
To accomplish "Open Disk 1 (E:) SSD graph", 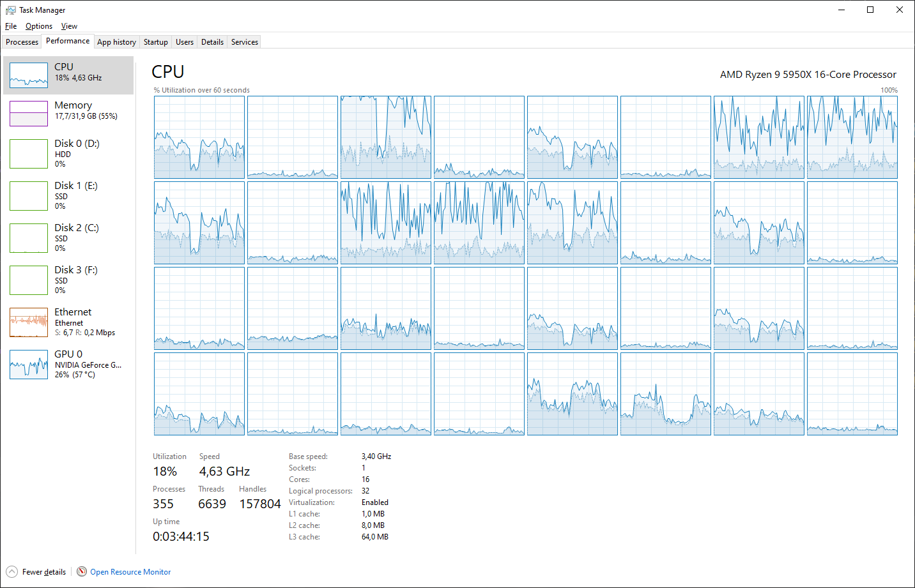I will [x=29, y=196].
